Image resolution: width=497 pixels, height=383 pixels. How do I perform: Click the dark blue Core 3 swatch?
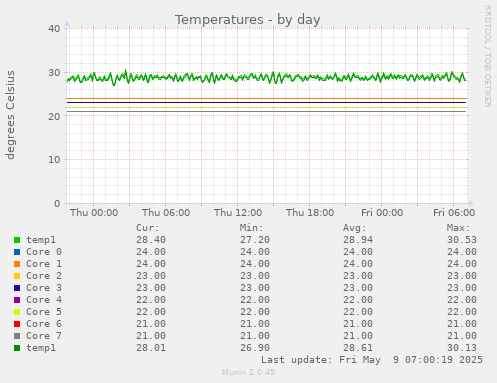[17, 288]
